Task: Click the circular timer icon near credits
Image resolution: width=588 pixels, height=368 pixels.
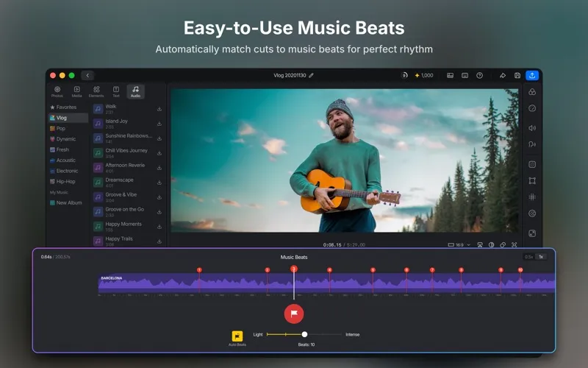Action: click(x=404, y=76)
